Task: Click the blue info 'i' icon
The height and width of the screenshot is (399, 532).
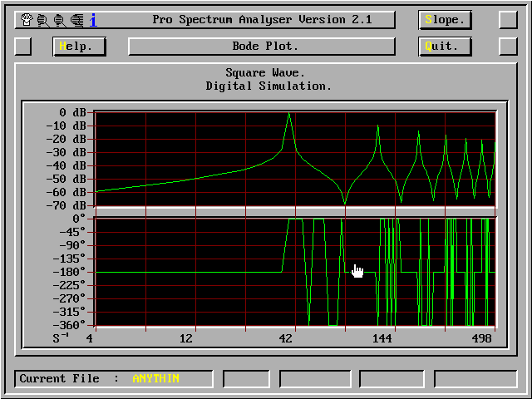Action: coord(93,20)
